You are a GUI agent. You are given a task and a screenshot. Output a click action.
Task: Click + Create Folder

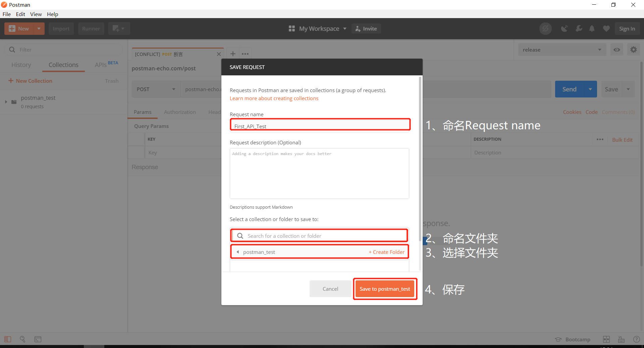click(x=386, y=252)
